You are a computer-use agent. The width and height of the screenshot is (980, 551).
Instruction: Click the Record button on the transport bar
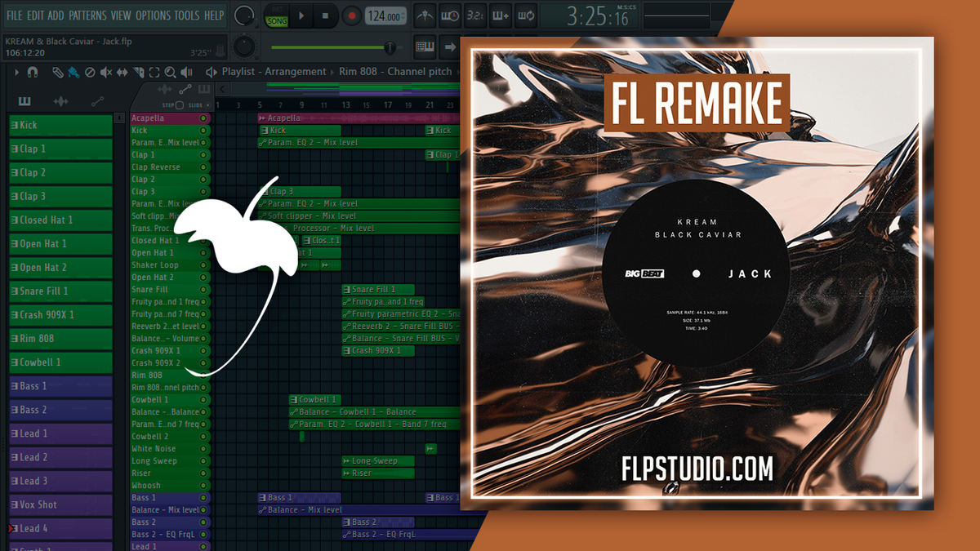coord(351,14)
